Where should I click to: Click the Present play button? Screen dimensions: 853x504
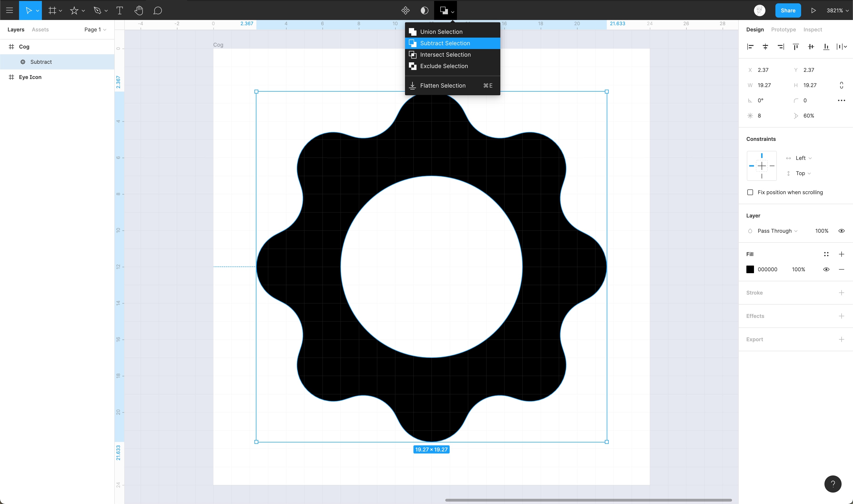pos(813,10)
